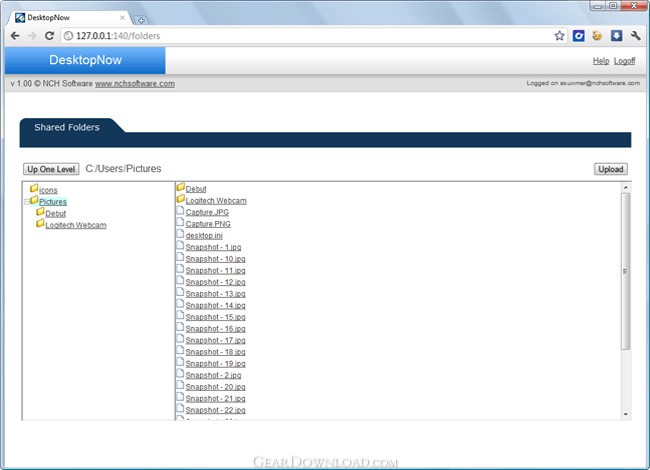Close the DesktopNow browser tab
This screenshot has height=470, width=650.
(x=122, y=18)
